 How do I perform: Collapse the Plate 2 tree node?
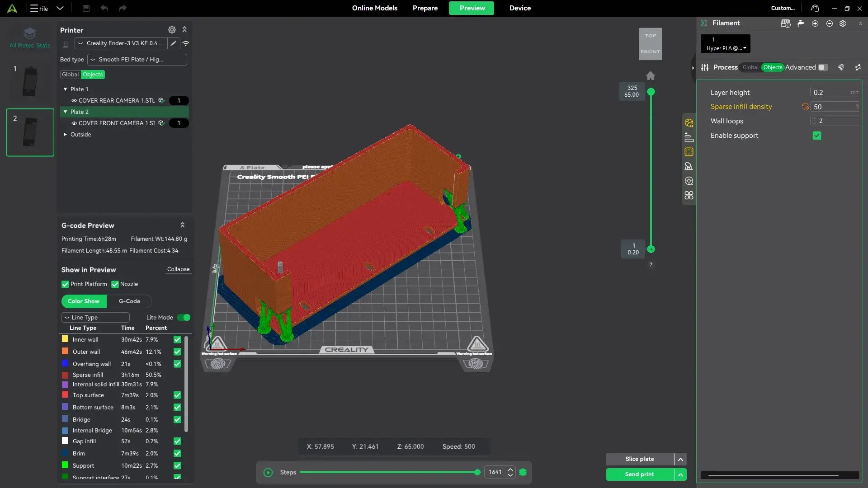click(x=66, y=112)
